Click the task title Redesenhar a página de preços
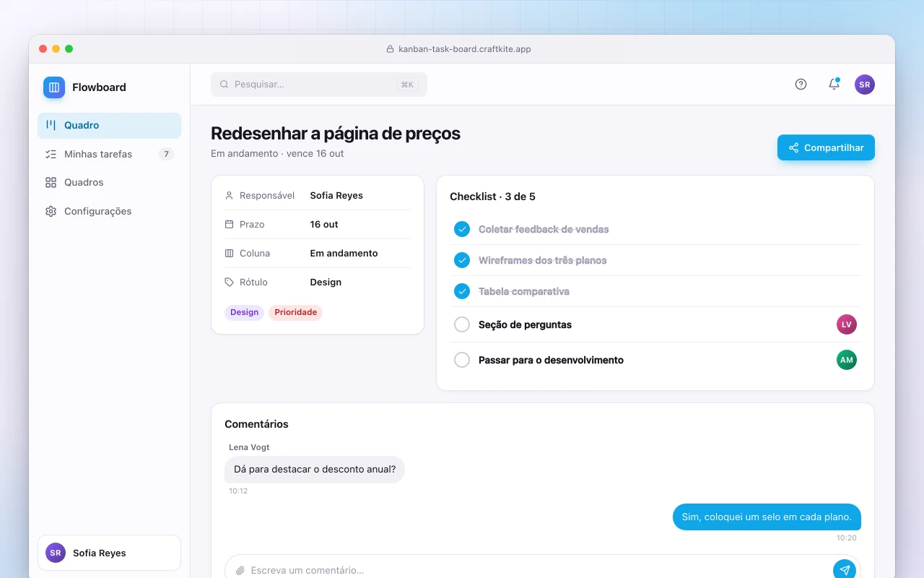 (x=336, y=134)
